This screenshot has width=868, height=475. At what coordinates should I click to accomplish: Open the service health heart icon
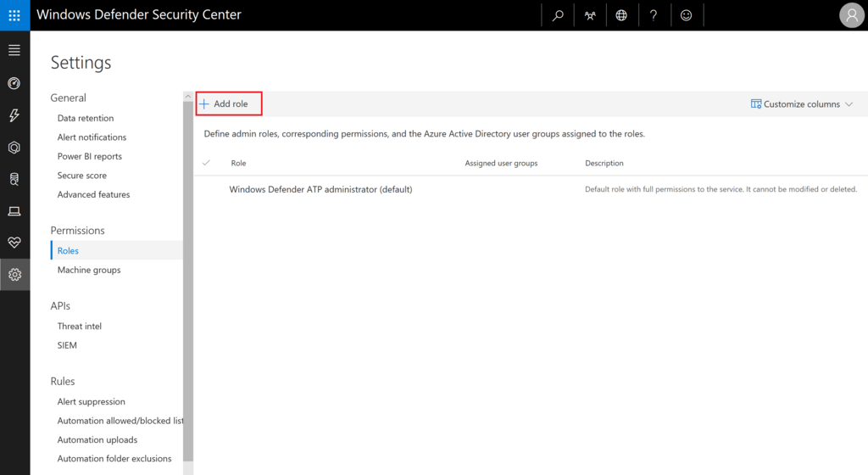(x=15, y=243)
